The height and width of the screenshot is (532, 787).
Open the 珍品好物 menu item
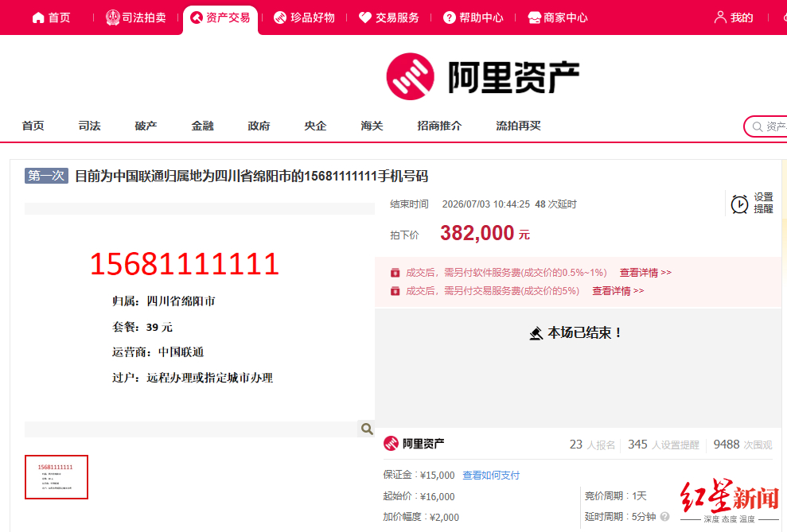pos(304,18)
